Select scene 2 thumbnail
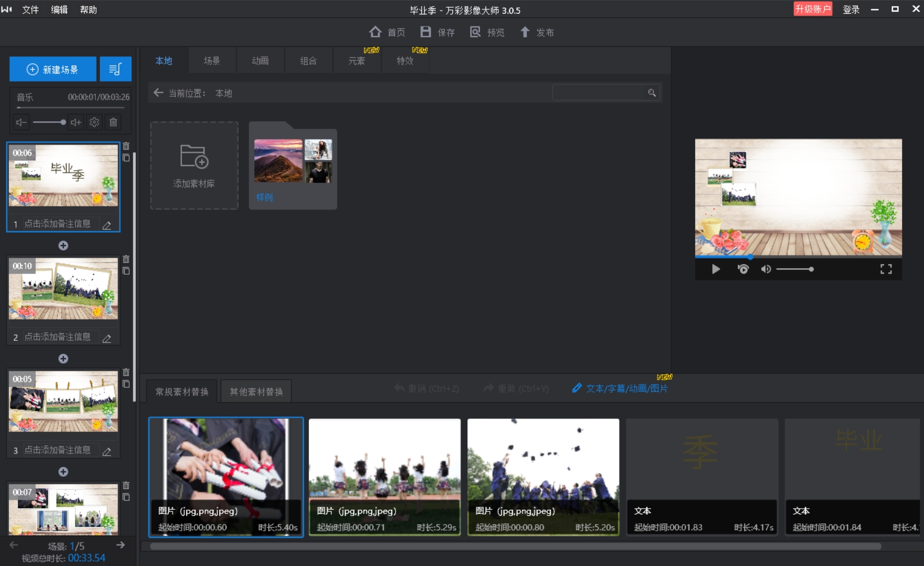This screenshot has width=924, height=566. (x=63, y=289)
